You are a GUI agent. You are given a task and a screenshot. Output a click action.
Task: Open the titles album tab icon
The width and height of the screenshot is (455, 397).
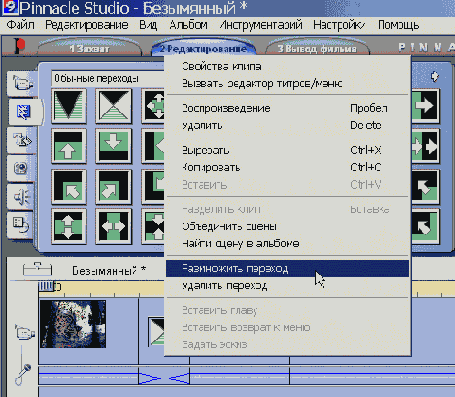click(22, 140)
